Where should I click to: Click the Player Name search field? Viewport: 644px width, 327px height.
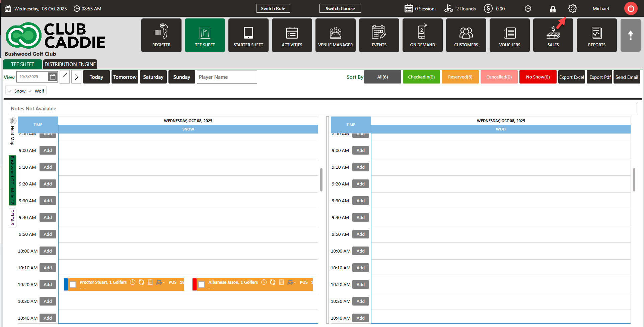227,77
